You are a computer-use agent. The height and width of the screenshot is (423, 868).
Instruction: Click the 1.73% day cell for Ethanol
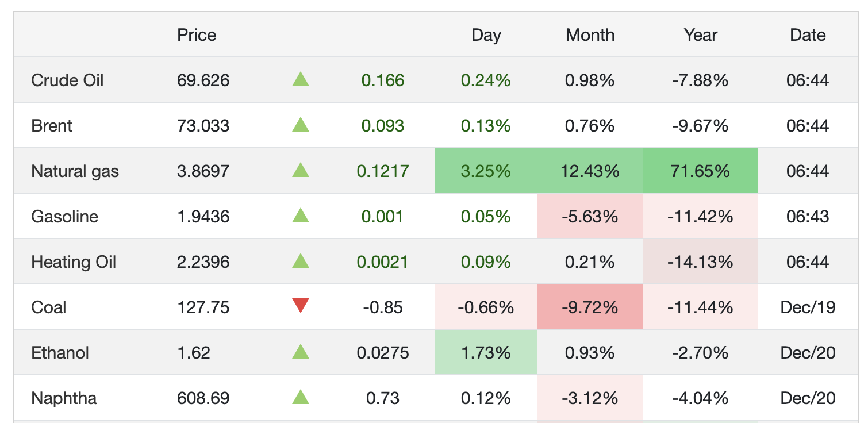[486, 352]
